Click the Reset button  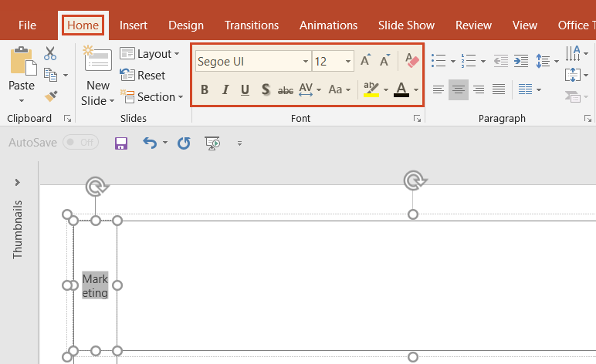click(x=144, y=76)
